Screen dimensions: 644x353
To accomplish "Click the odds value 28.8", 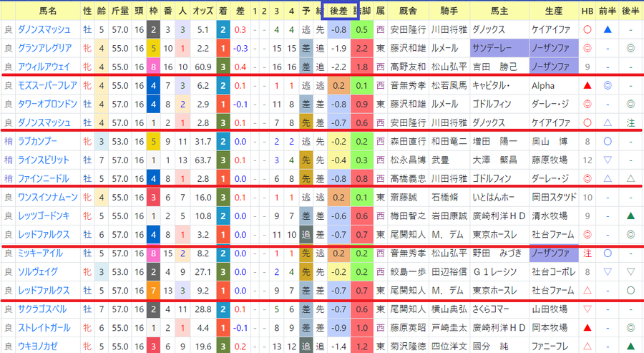I will [203, 309].
